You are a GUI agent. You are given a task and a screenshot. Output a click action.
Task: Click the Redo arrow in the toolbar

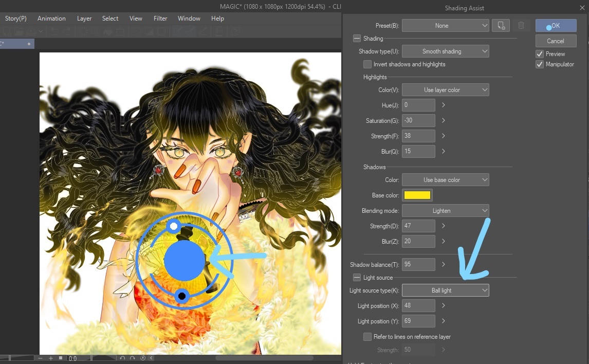click(x=67, y=31)
